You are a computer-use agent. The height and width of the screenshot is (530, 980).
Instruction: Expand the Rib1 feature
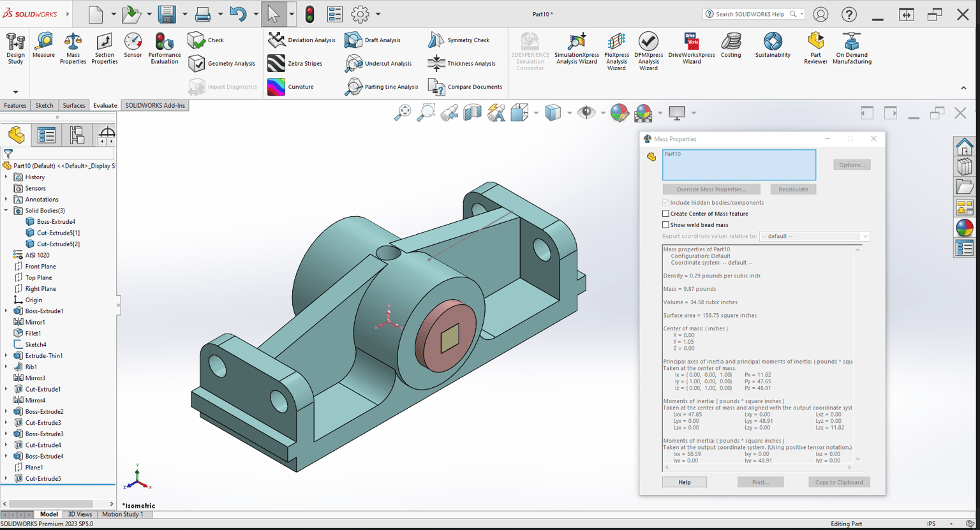coord(6,367)
